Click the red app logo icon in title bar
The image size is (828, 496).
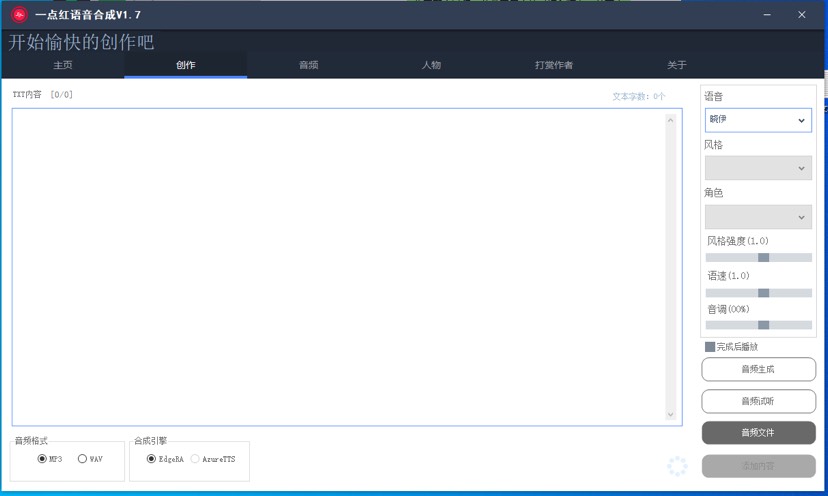(x=18, y=15)
